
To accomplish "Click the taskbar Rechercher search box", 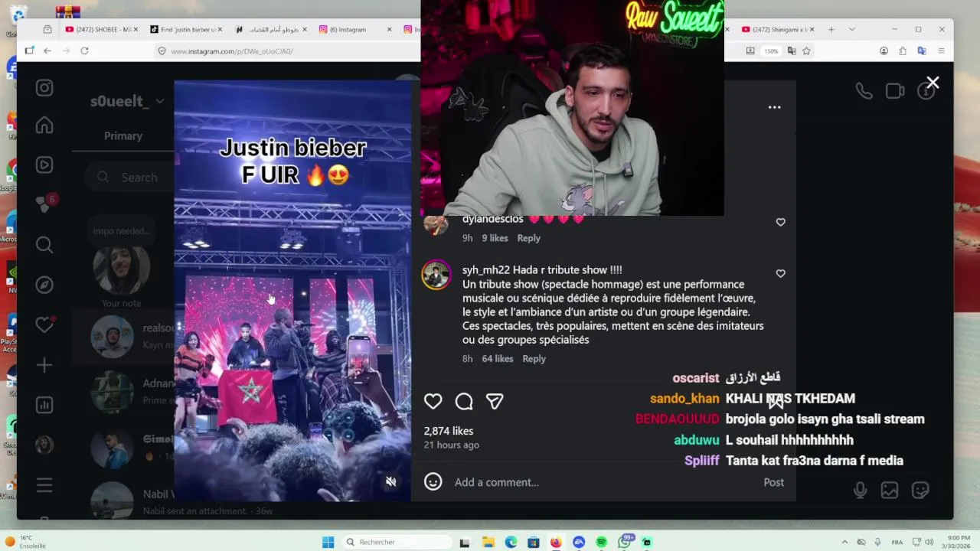I will point(396,542).
